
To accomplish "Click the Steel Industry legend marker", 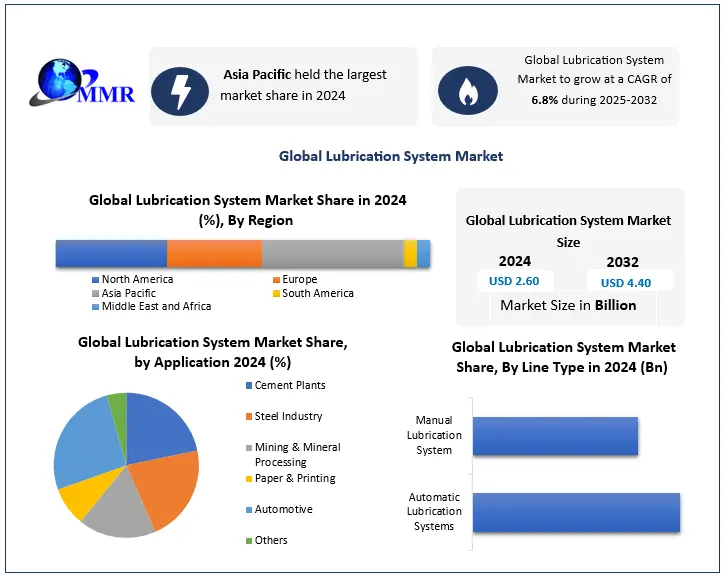I will 247,416.
